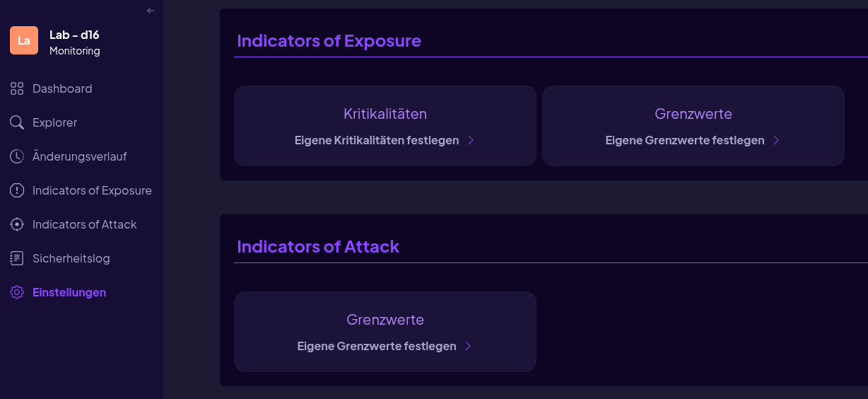
Task: Click the Einstellungen gear icon
Action: click(x=17, y=292)
